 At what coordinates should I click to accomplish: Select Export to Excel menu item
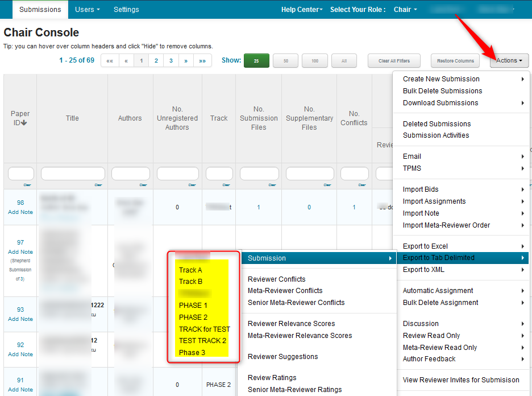coord(425,246)
